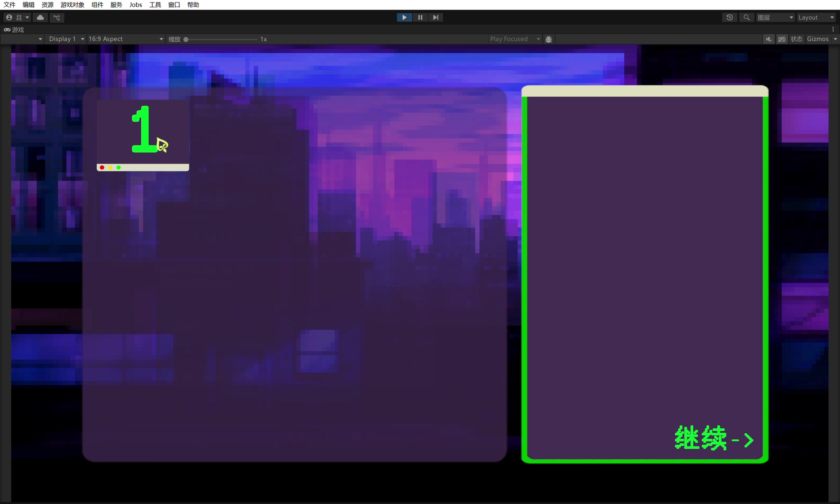Step one frame forward
The image size is (840, 504).
pos(435,17)
